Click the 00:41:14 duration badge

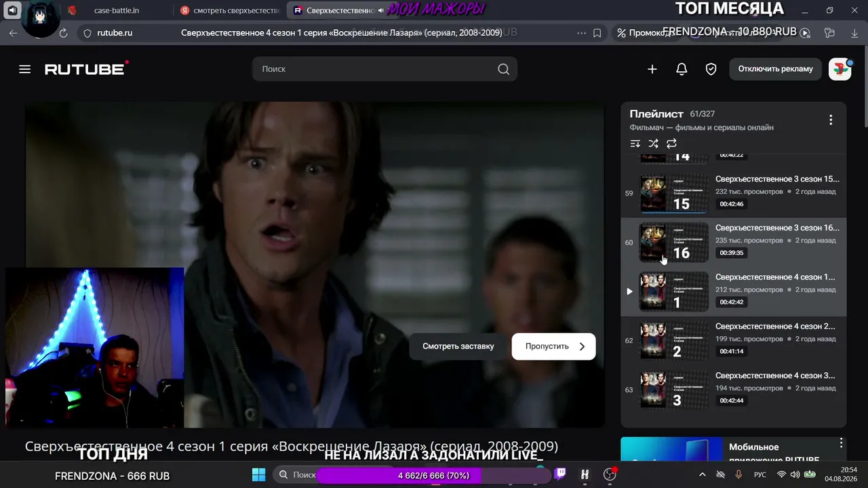[x=732, y=351]
